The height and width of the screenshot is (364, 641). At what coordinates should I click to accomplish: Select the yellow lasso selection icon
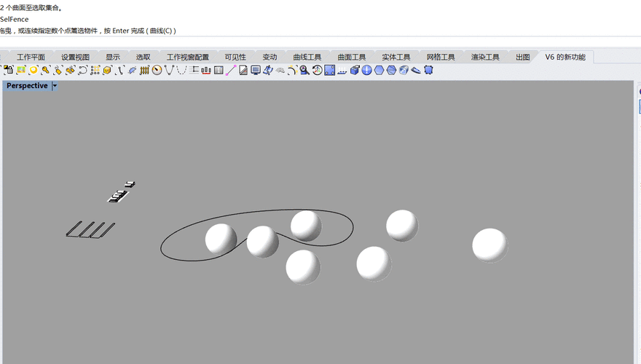(x=34, y=71)
